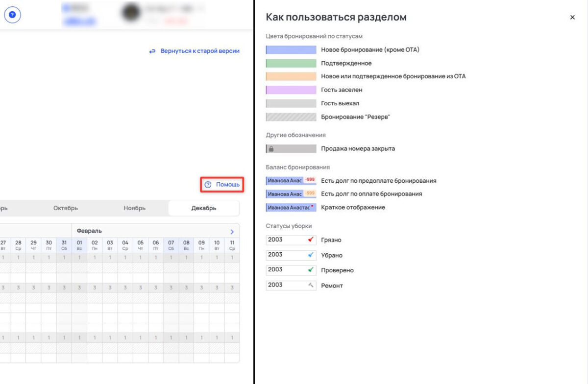This screenshot has width=588, height=384.
Task: Select the blue checkmark 'Убрано' status icon
Action: click(x=310, y=255)
